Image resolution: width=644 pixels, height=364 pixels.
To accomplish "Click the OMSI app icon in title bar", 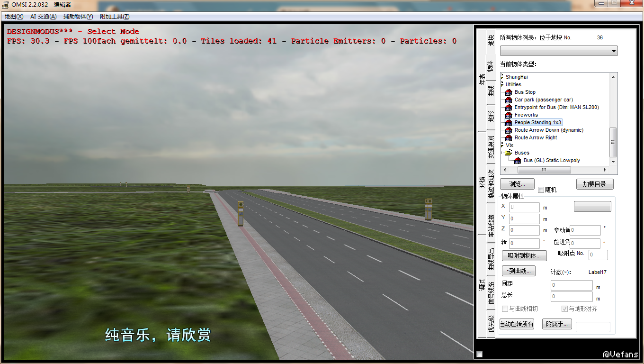I will 6,5.
